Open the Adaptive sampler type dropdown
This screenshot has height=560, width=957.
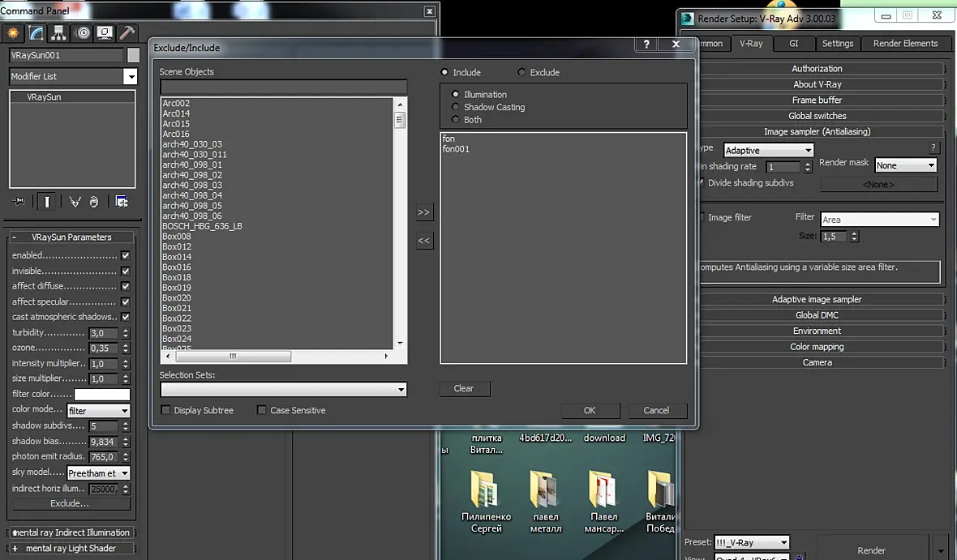(768, 150)
